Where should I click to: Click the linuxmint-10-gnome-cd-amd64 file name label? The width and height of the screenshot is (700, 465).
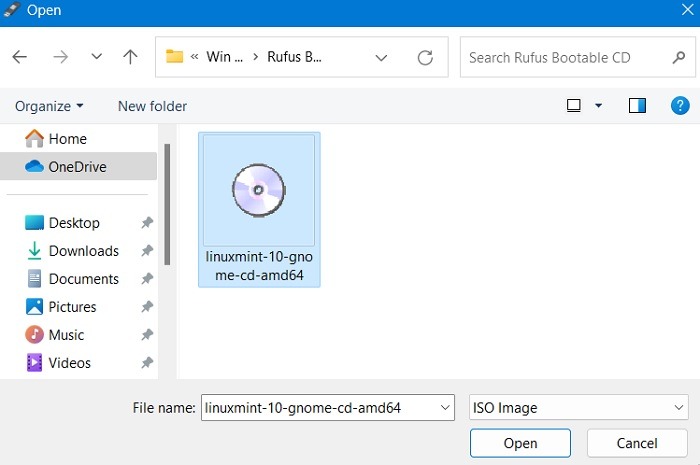[x=259, y=266]
